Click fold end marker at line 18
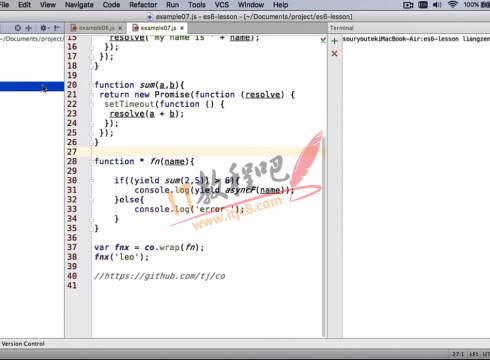This screenshot has width=490, height=360. click(91, 66)
